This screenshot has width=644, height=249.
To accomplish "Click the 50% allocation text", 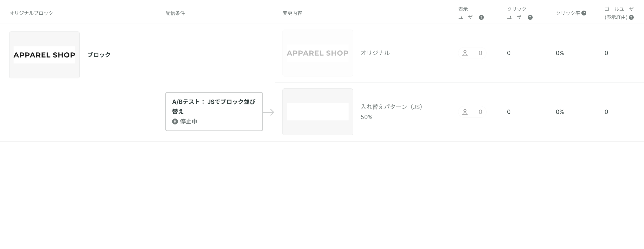I will pyautogui.click(x=366, y=117).
